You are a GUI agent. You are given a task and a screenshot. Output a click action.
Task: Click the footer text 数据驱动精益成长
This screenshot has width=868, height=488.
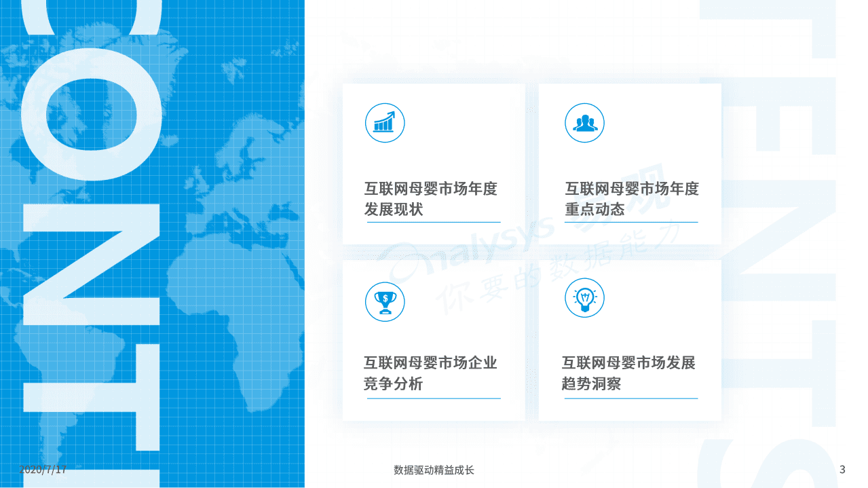[x=434, y=468]
